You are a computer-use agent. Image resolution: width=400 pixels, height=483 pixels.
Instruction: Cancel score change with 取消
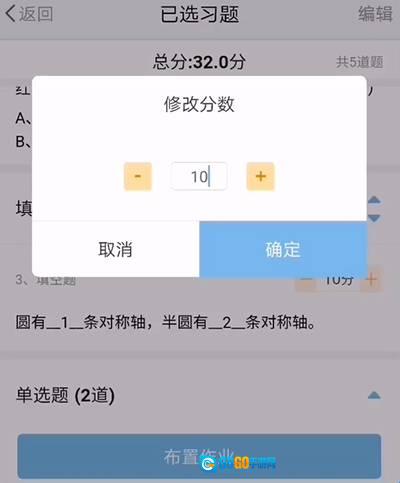116,249
